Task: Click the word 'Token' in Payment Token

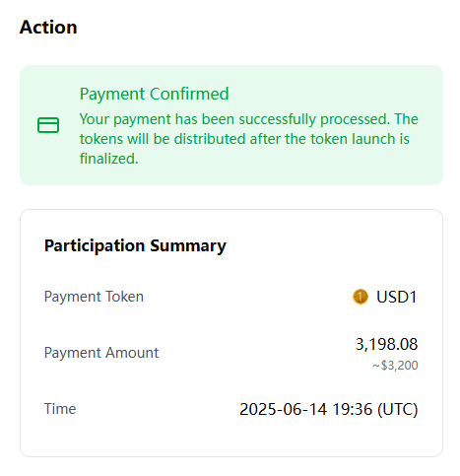Action: (124, 297)
